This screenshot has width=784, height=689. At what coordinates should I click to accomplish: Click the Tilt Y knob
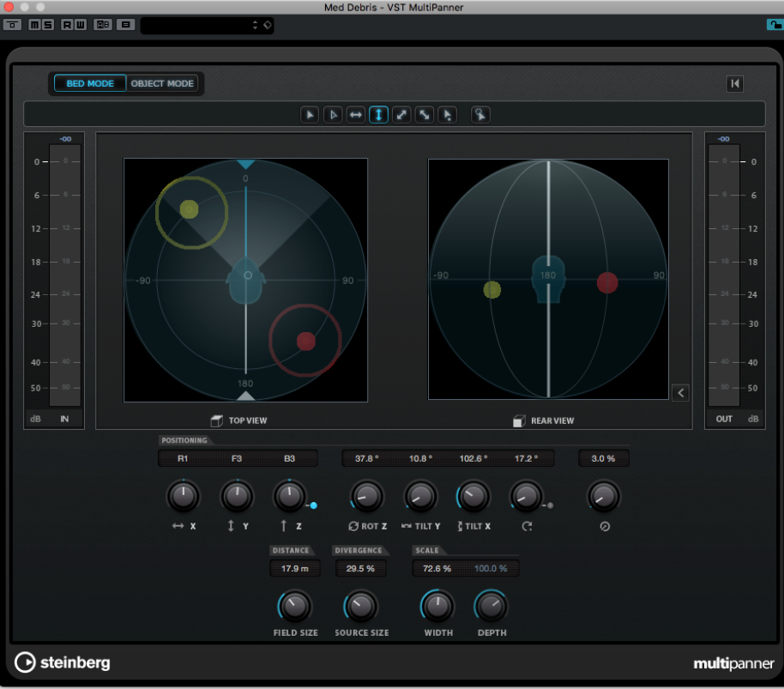(x=420, y=496)
